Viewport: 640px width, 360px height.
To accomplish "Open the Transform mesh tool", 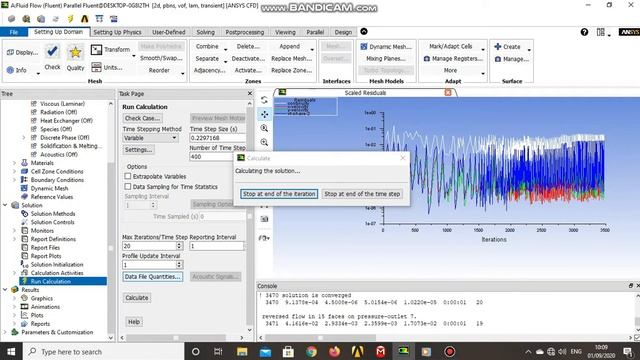I will pyautogui.click(x=110, y=49).
